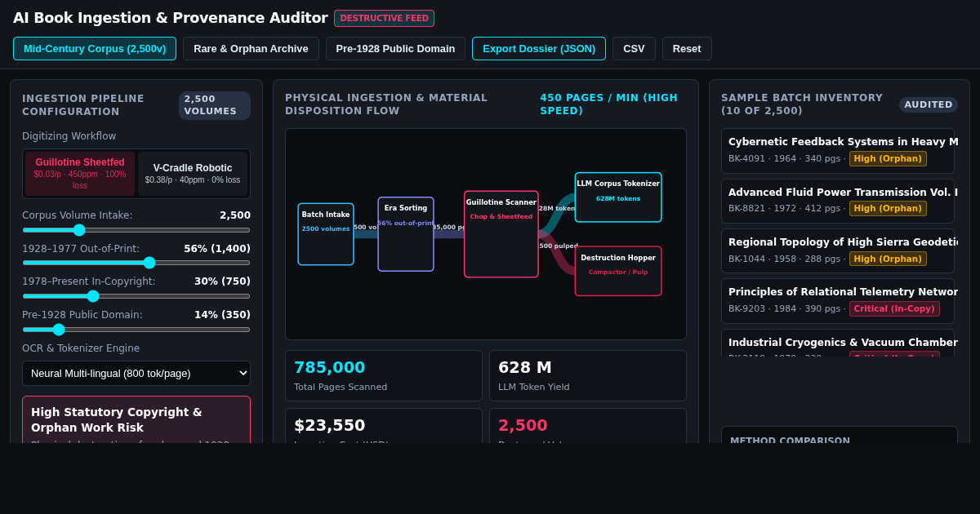Open Industrial Cryogenics & Vacuum Chamber entry
The width and height of the screenshot is (980, 514).
tap(838, 343)
